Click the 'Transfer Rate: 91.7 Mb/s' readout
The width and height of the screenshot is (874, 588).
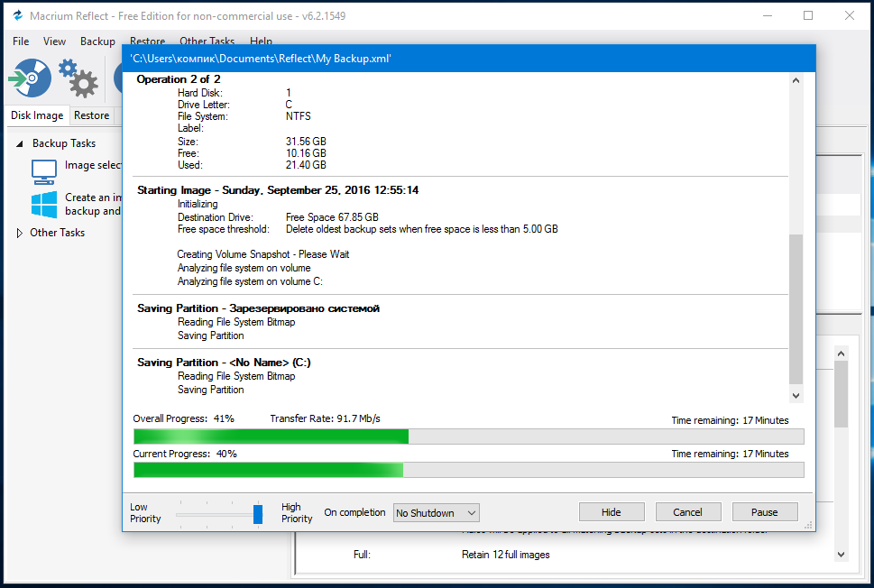pyautogui.click(x=325, y=418)
